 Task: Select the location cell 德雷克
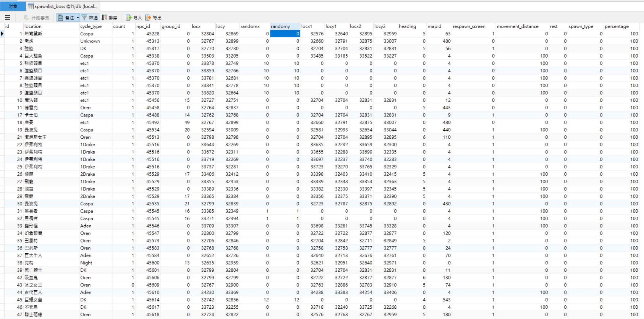(51, 108)
